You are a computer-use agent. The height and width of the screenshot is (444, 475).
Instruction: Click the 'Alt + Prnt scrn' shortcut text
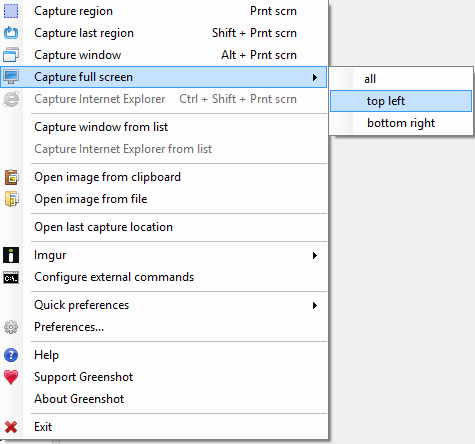259,55
